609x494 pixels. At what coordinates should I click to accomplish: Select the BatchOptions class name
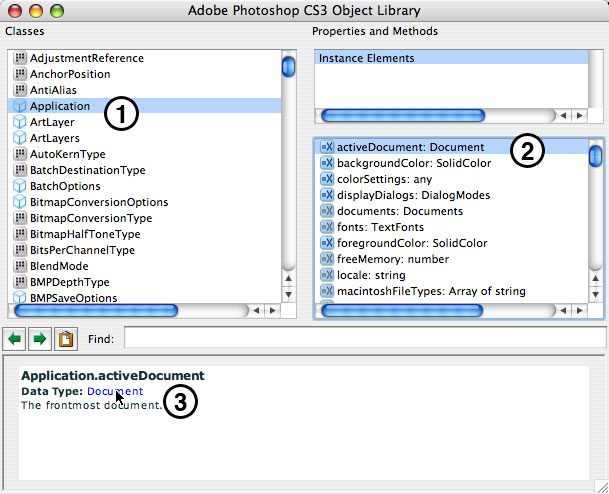[65, 186]
